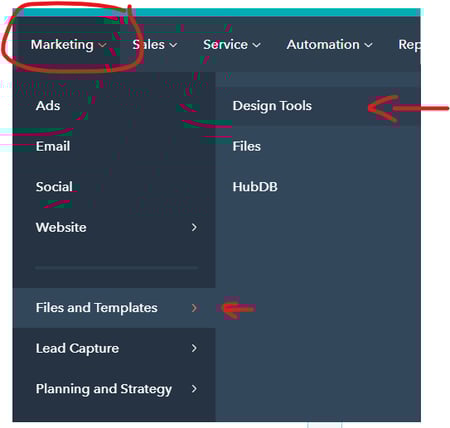
Task: Click the chevron beside Sales
Action: click(173, 45)
